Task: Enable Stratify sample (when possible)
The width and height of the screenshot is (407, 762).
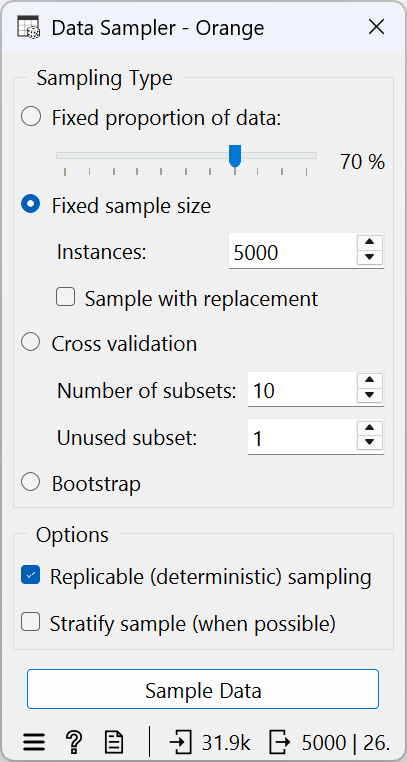Action: (31, 622)
